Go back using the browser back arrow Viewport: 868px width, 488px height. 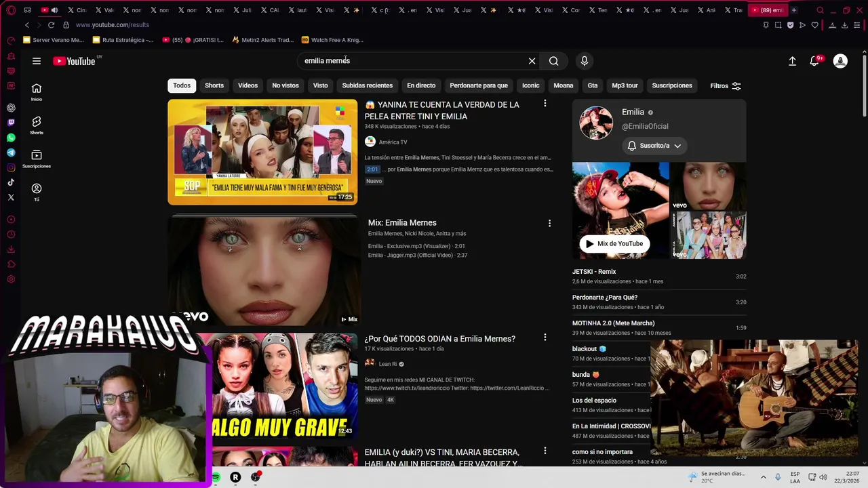point(27,25)
